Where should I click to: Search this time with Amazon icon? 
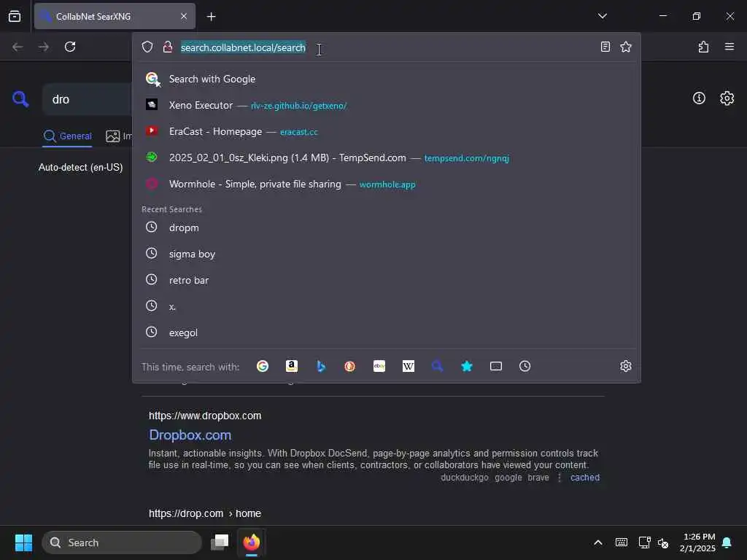point(292,366)
